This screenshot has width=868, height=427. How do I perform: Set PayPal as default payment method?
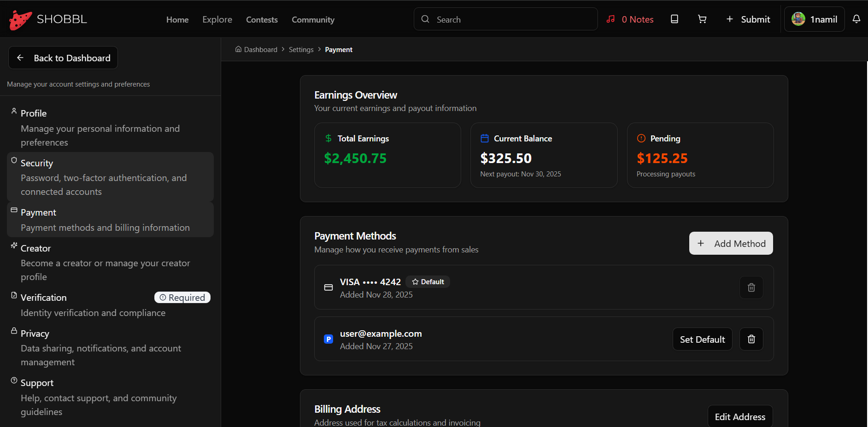pyautogui.click(x=702, y=339)
